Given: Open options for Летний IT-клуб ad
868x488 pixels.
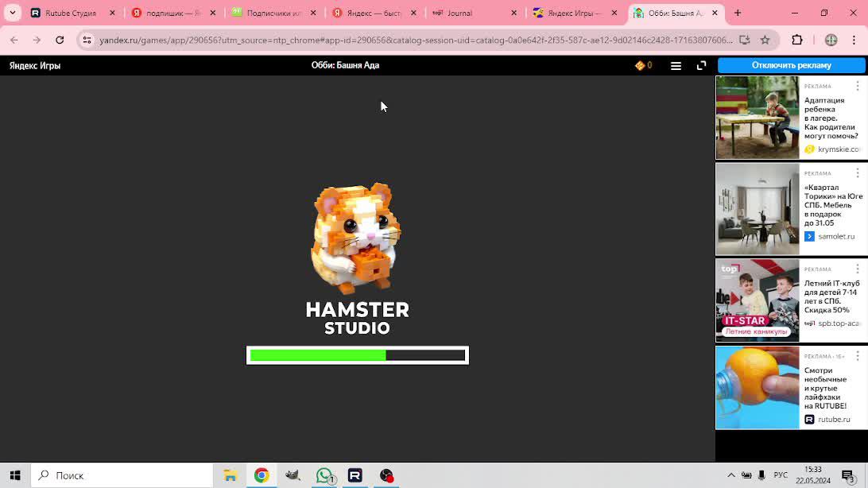Looking at the screenshot, I should point(858,269).
